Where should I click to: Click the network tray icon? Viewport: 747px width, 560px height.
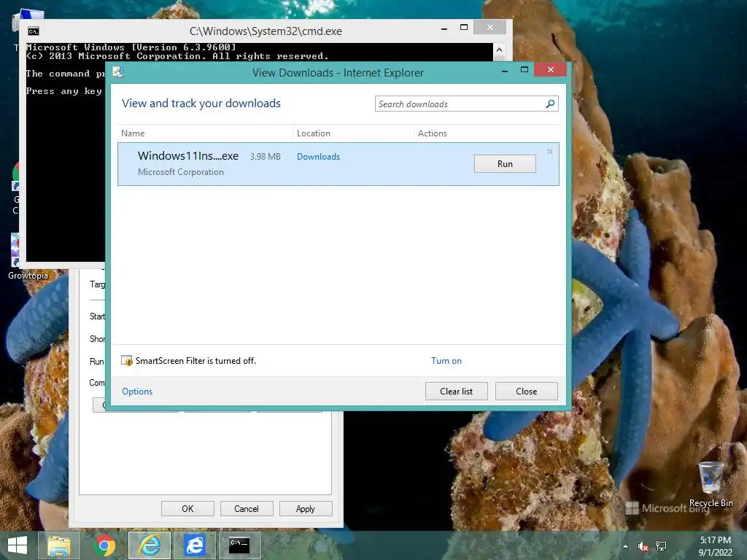pos(661,546)
